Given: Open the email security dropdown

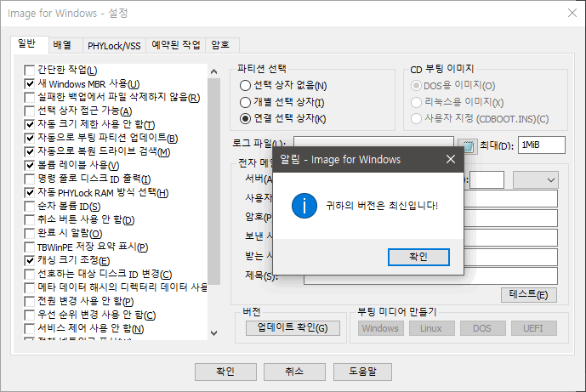Looking at the screenshot, I should 536,180.
